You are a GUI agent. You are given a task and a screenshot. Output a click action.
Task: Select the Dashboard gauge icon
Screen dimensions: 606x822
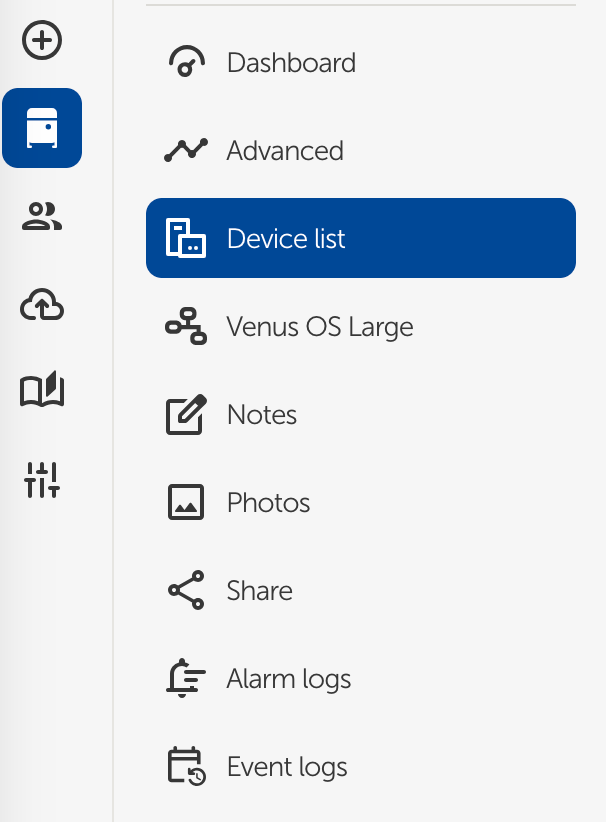click(184, 62)
